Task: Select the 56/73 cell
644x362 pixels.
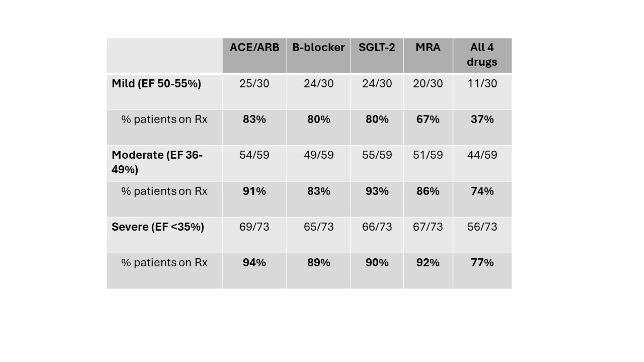Action: pos(482,227)
